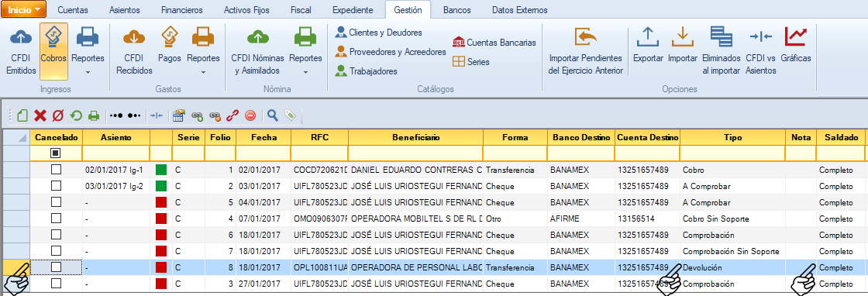This screenshot has height=296, width=868.
Task: Click the green tag toolbar icon
Action: tap(290, 115)
